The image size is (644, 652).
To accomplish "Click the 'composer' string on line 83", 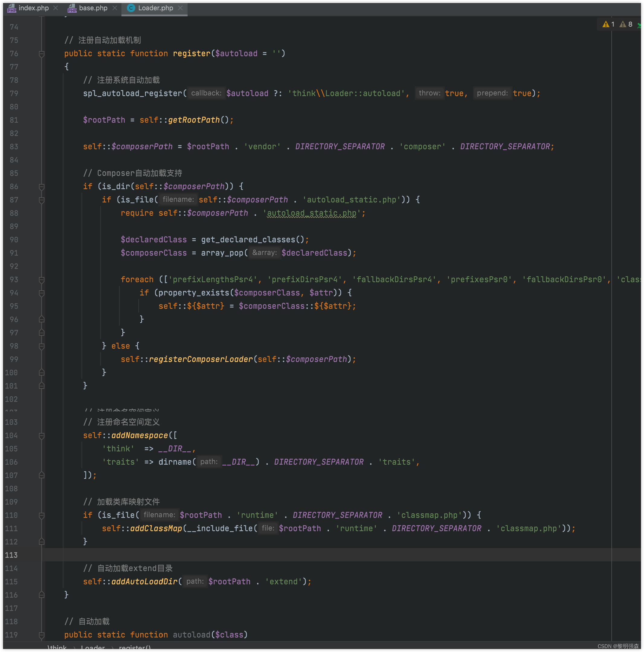I will coord(422,147).
